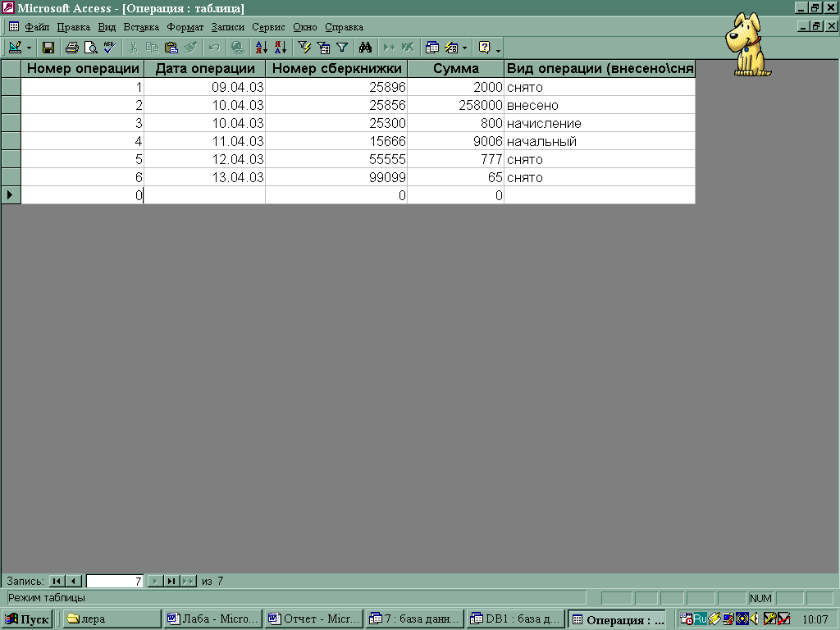Image resolution: width=840 pixels, height=630 pixels.
Task: Select the row selector for record 4
Action: click(x=11, y=141)
